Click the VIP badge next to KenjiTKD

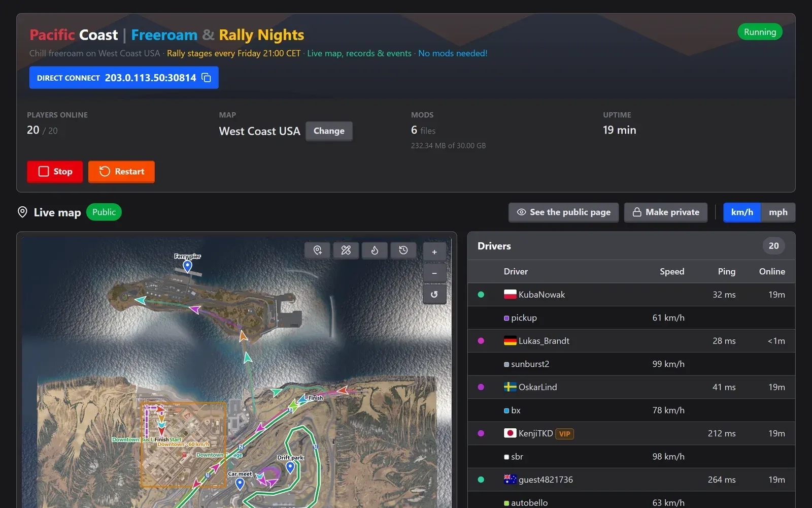tap(565, 434)
